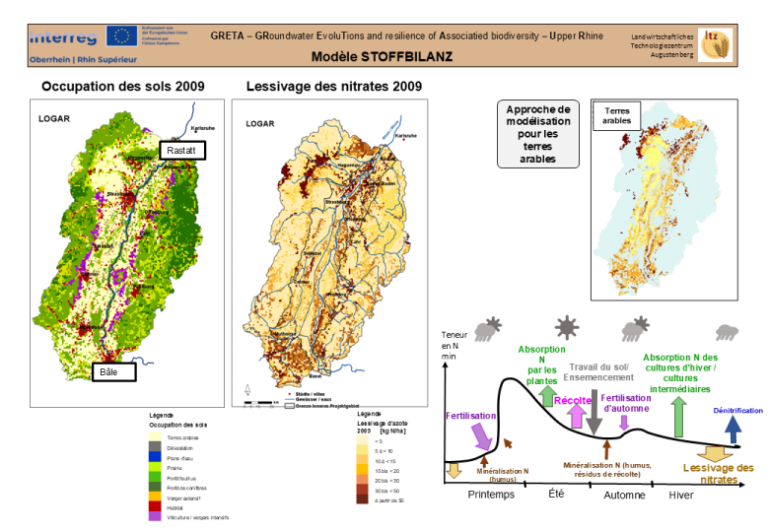Click 'Forêt de conifères' legend text
This screenshot has width=769, height=532.
[186, 488]
